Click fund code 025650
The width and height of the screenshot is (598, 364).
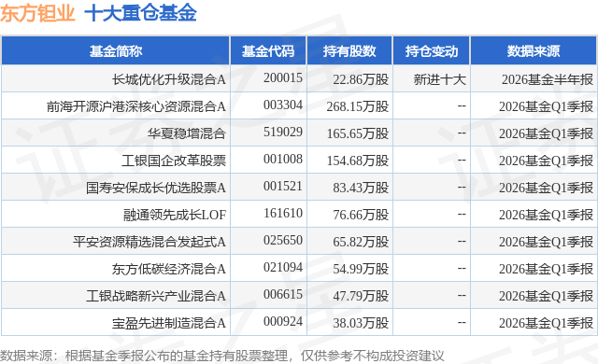pos(283,240)
